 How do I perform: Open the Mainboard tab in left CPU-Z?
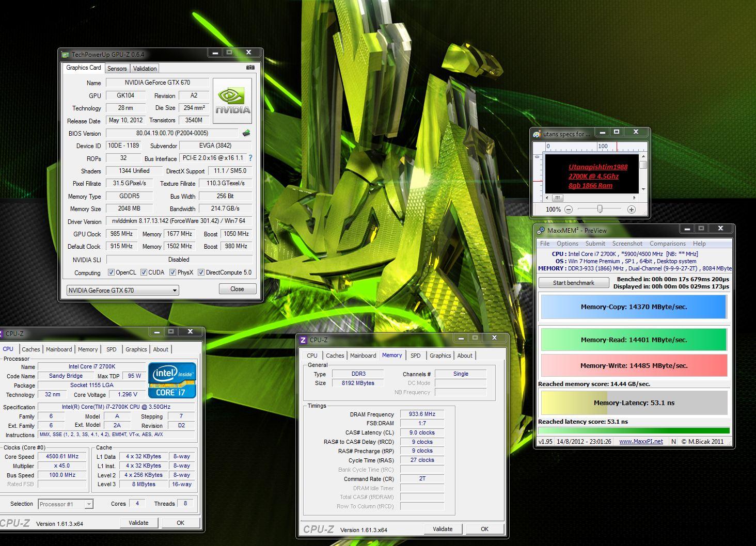[59, 349]
